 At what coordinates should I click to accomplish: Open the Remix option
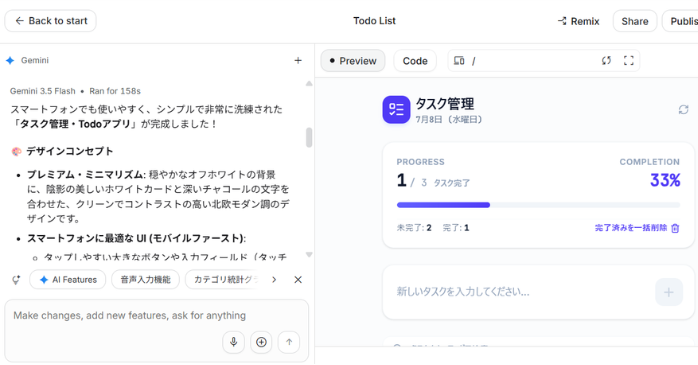point(578,21)
